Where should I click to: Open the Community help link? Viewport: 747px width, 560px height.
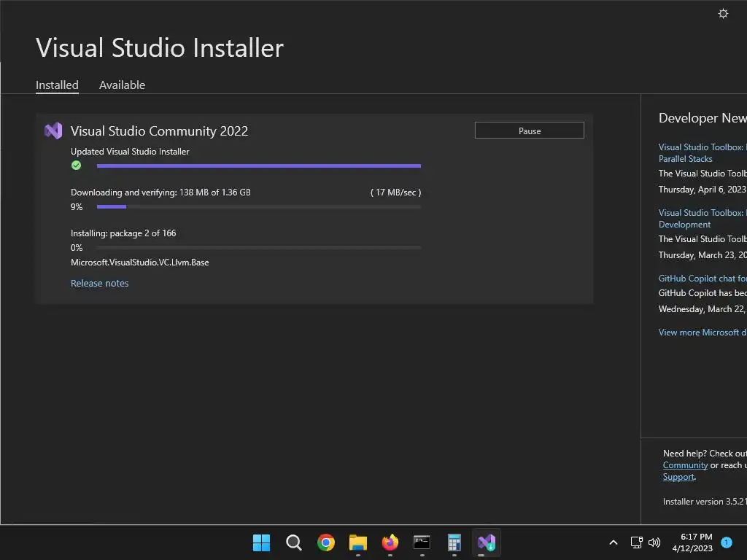685,465
